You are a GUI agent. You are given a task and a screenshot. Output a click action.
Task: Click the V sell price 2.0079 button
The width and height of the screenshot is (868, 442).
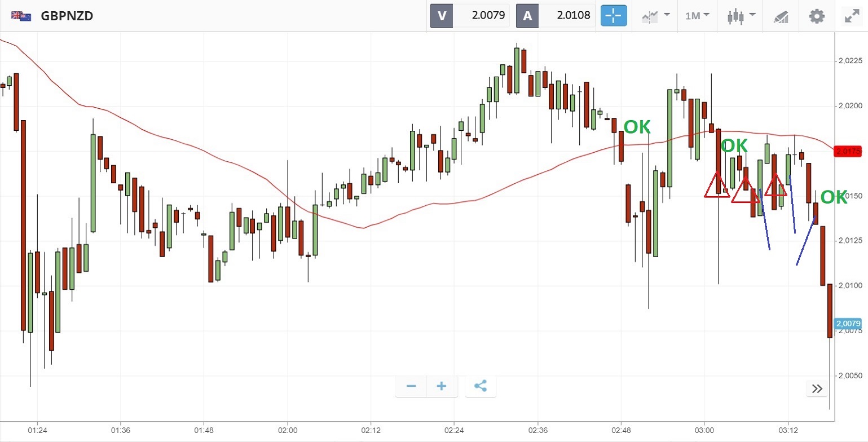pos(470,16)
